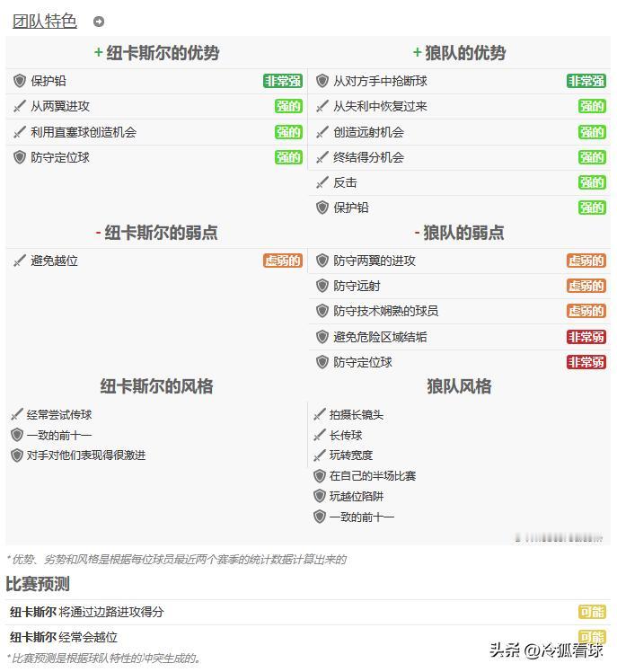
Task: Click the 玩越位陷阱 style item
Action: pyautogui.click(x=349, y=496)
